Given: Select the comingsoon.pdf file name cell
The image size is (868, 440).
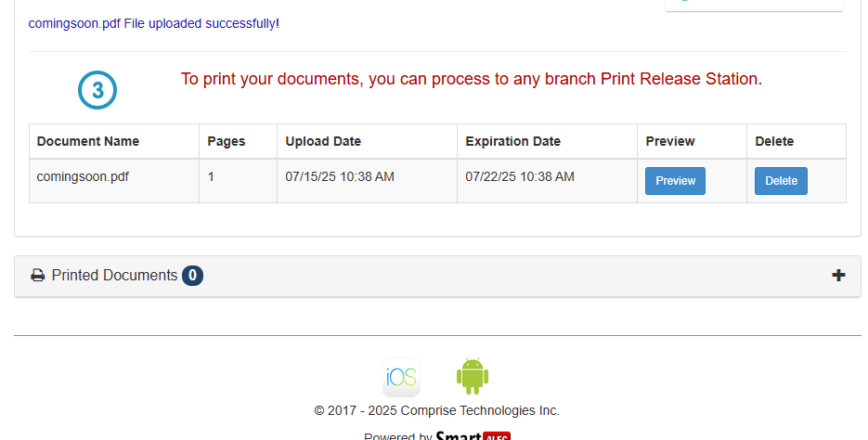Looking at the screenshot, I should 83,176.
